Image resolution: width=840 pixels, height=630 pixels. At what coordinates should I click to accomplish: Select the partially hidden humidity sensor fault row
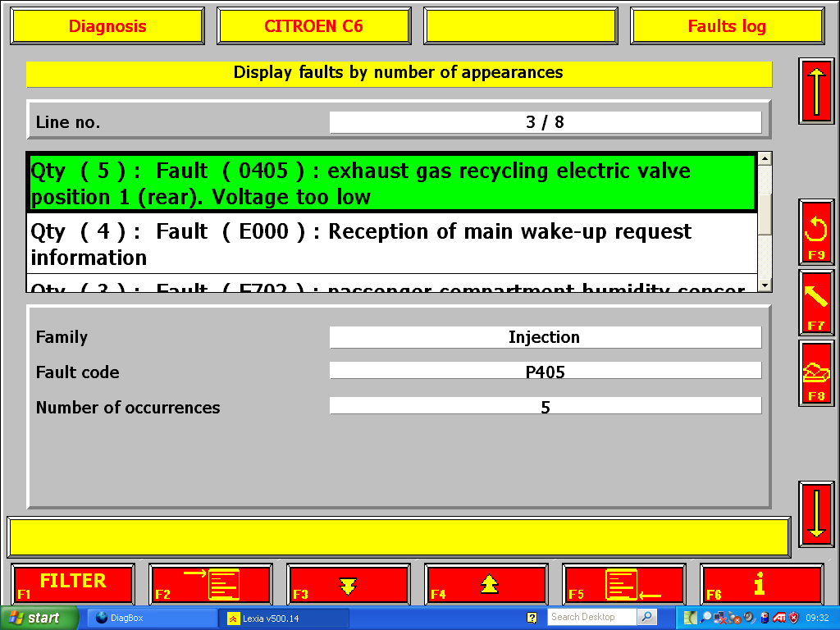(x=392, y=283)
